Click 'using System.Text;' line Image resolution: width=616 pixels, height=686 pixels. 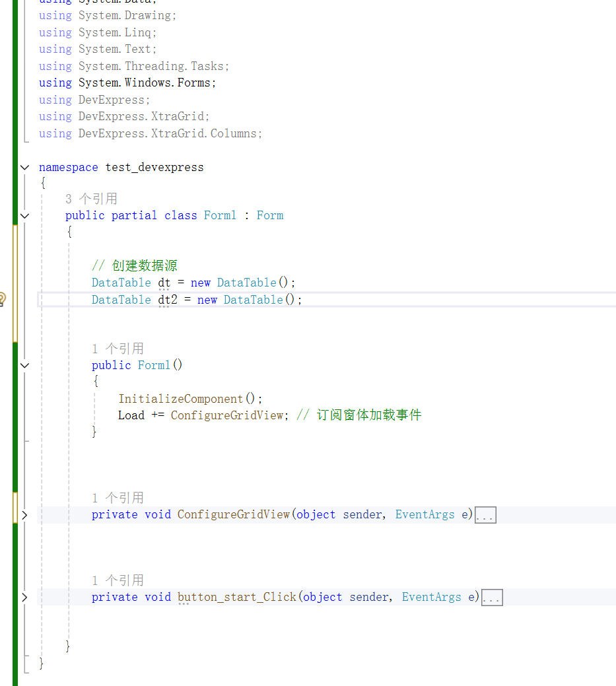click(98, 49)
